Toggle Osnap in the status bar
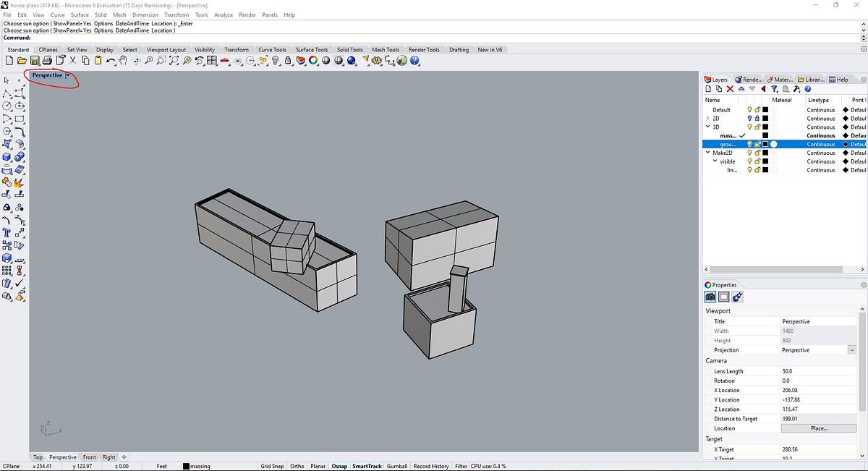868x471 pixels. pyautogui.click(x=339, y=466)
